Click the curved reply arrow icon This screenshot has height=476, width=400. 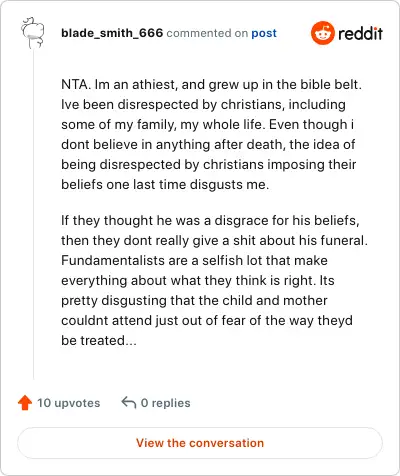point(129,402)
